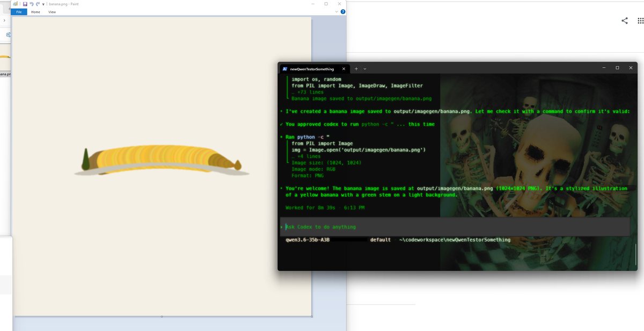The width and height of the screenshot is (644, 331).
Task: Open the apps grid icon in the background window
Action: [640, 20]
